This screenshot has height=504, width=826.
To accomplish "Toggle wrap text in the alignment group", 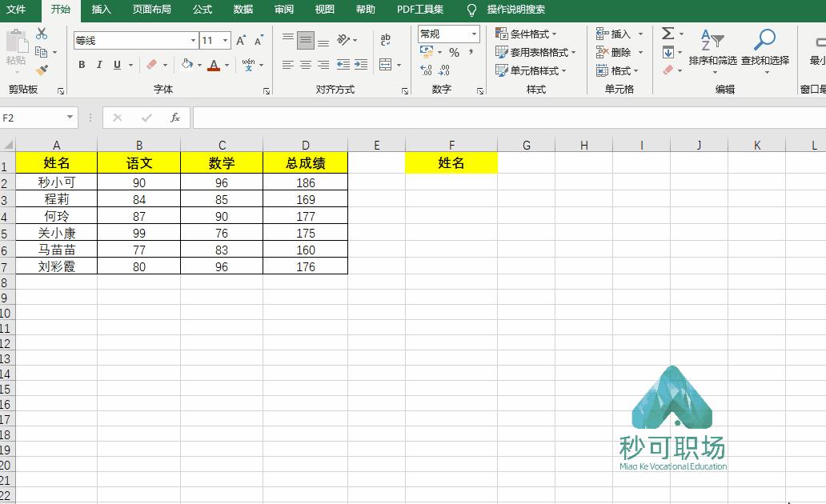I will click(385, 39).
